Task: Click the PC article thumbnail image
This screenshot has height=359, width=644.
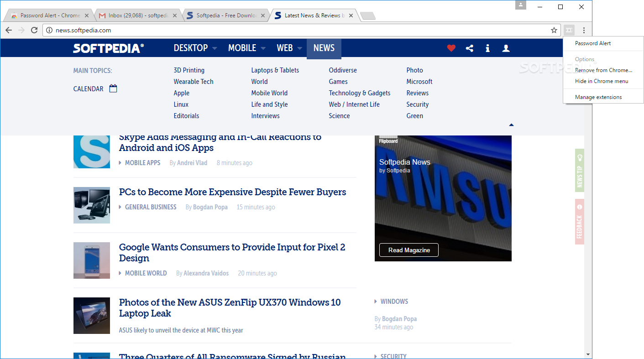Action: tap(92, 205)
